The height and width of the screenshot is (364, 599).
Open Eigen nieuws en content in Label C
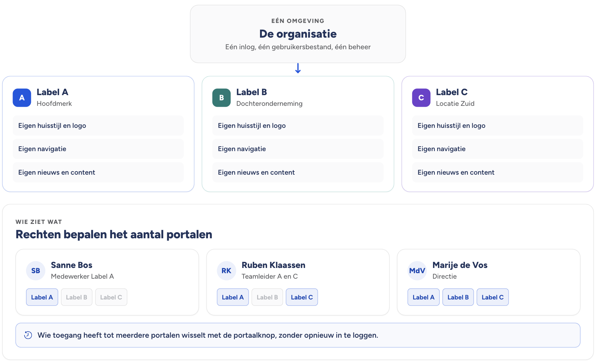tap(498, 173)
